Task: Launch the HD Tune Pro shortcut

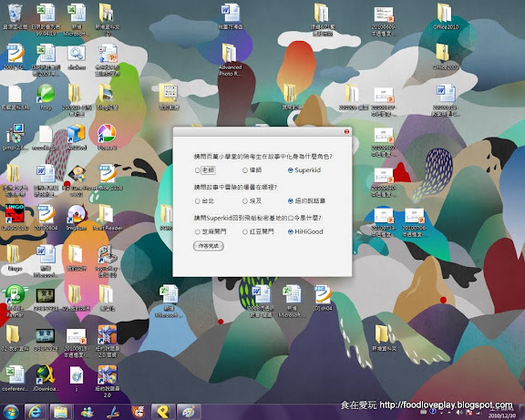Action: 77,179
